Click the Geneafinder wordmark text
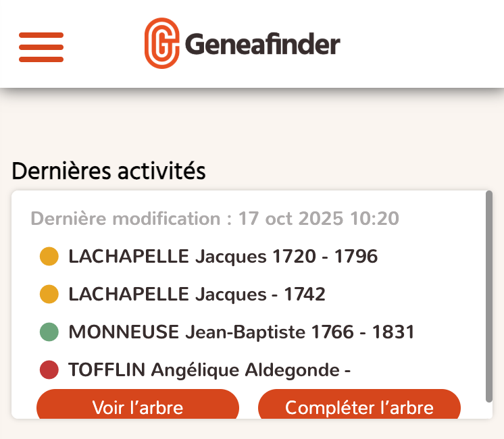Screen dimensions: 504x439 coord(261,45)
